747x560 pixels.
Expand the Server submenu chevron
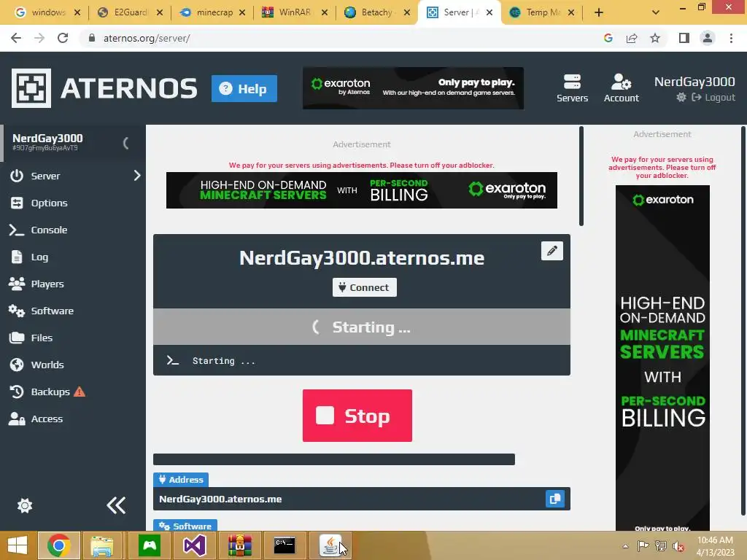click(x=137, y=176)
